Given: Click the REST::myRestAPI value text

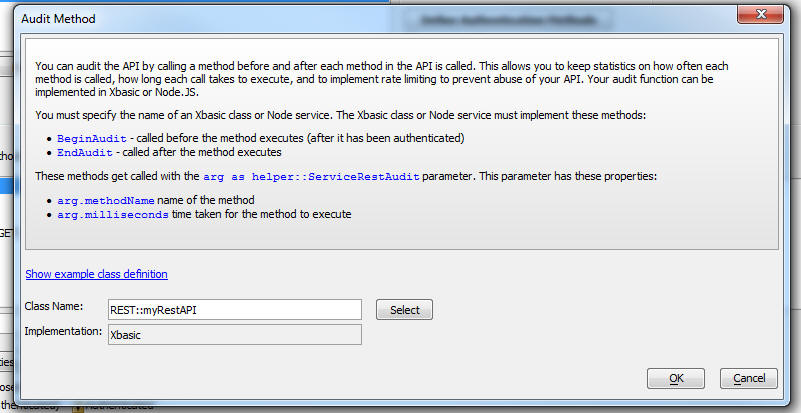Looking at the screenshot, I should point(153,310).
